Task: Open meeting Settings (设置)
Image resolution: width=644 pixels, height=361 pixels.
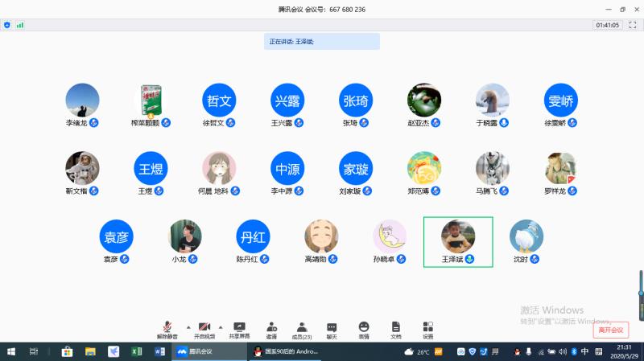Action: click(428, 328)
